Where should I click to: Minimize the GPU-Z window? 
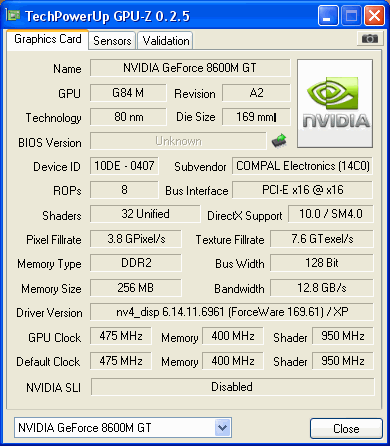(328, 15)
